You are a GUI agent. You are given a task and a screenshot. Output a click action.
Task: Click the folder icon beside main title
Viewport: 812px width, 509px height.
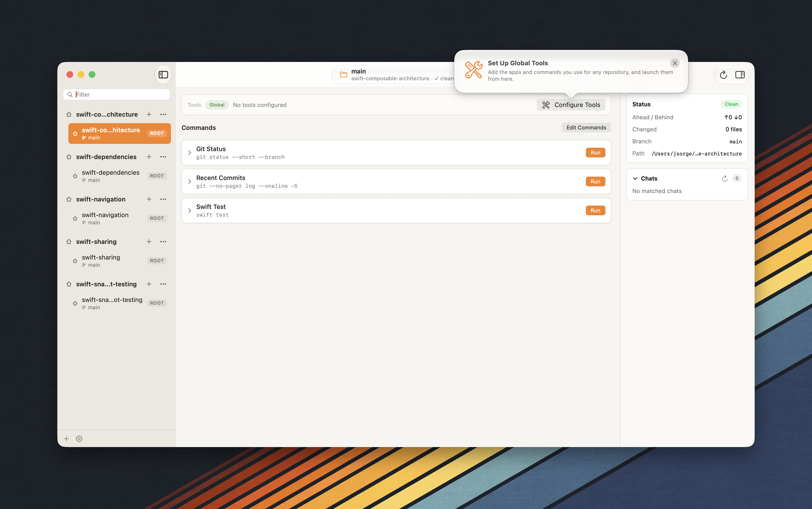(x=343, y=74)
